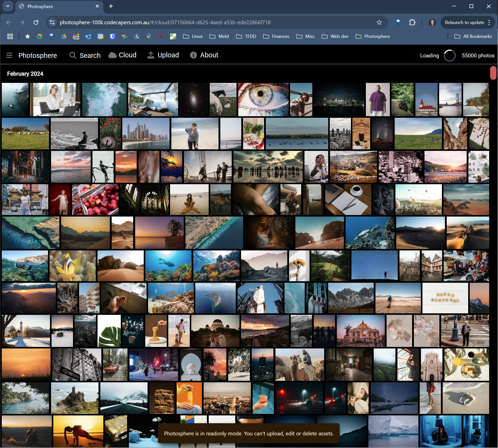Open a new browser tab
Viewport: 498px width, 448px height.
(111, 6)
